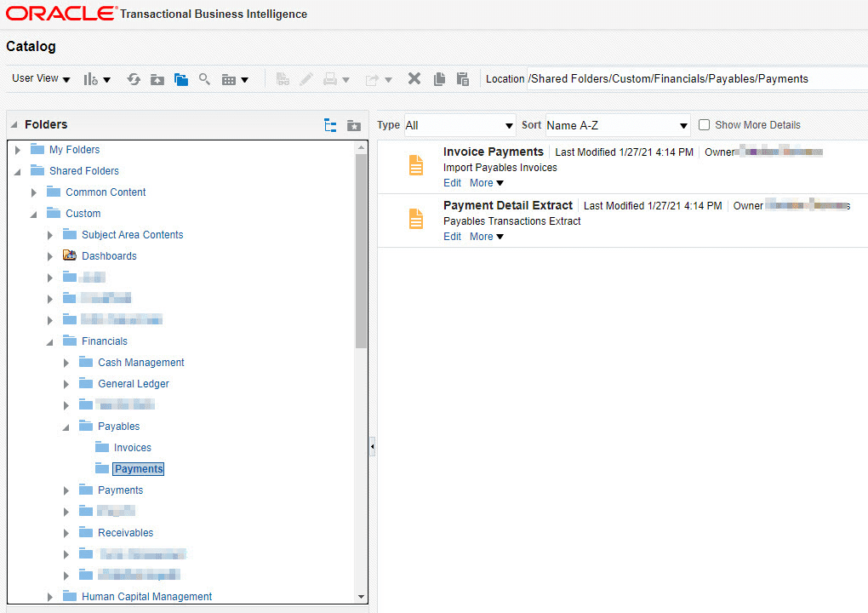Open the list view type icon

[229, 80]
